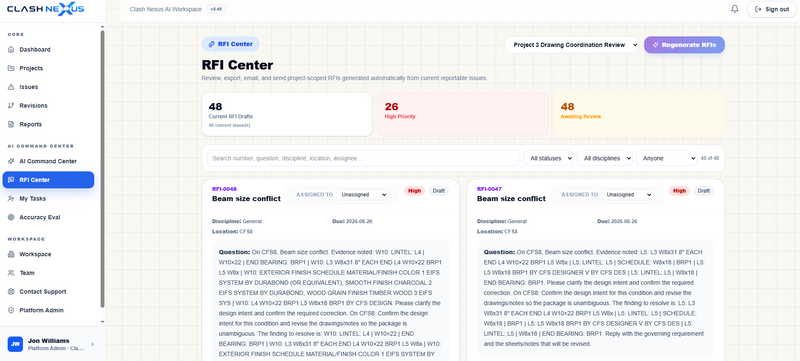Click the Contact Support icon
The image size is (800, 361).
click(11, 292)
